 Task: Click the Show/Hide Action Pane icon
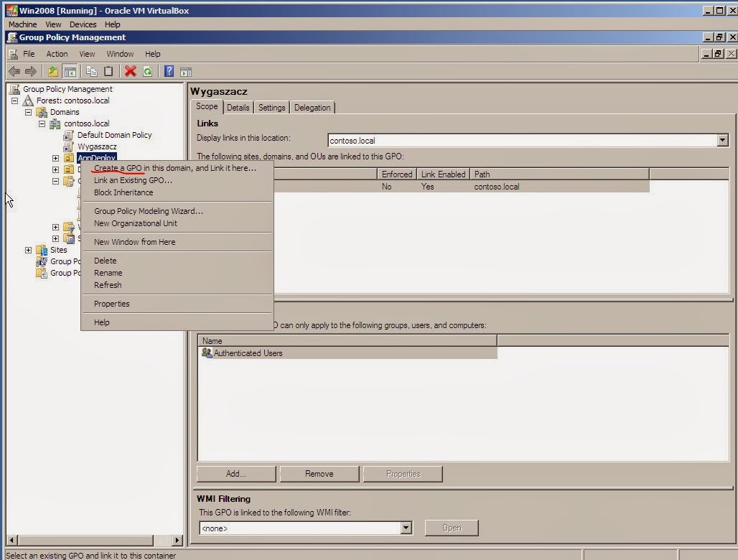coord(186,72)
